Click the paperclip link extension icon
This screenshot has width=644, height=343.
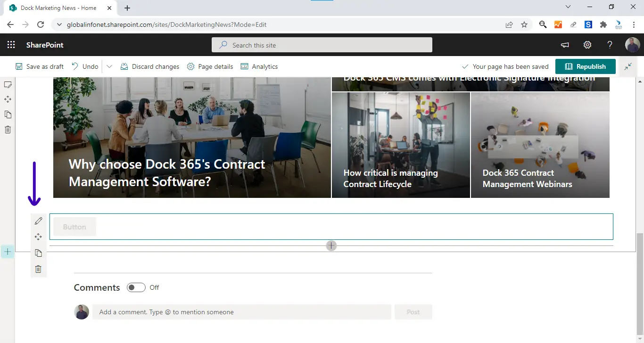(573, 24)
